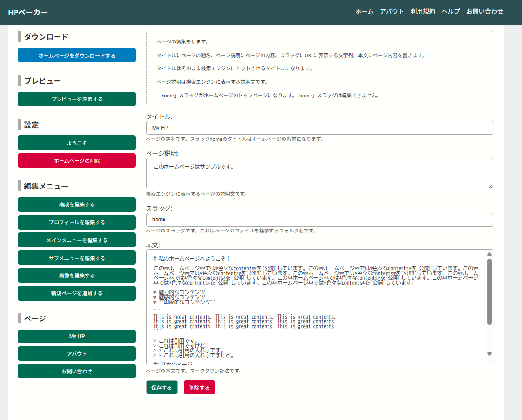Select メインメニューを編集する button
This screenshot has width=522, height=420.
(x=77, y=240)
